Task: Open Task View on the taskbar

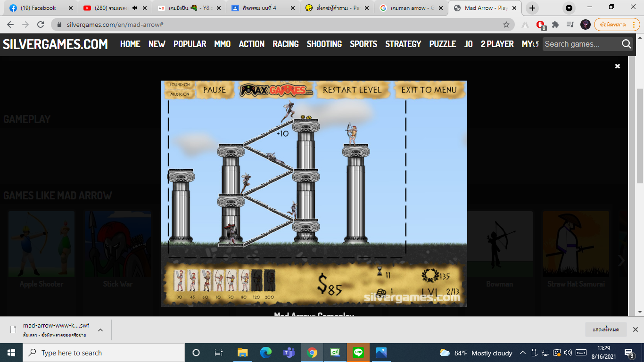Action: (x=219, y=353)
